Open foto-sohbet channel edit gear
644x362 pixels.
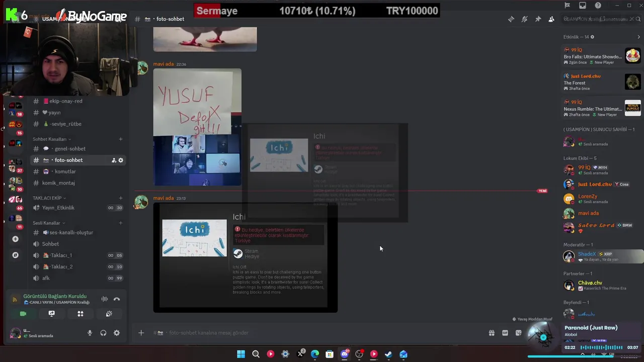(121, 160)
